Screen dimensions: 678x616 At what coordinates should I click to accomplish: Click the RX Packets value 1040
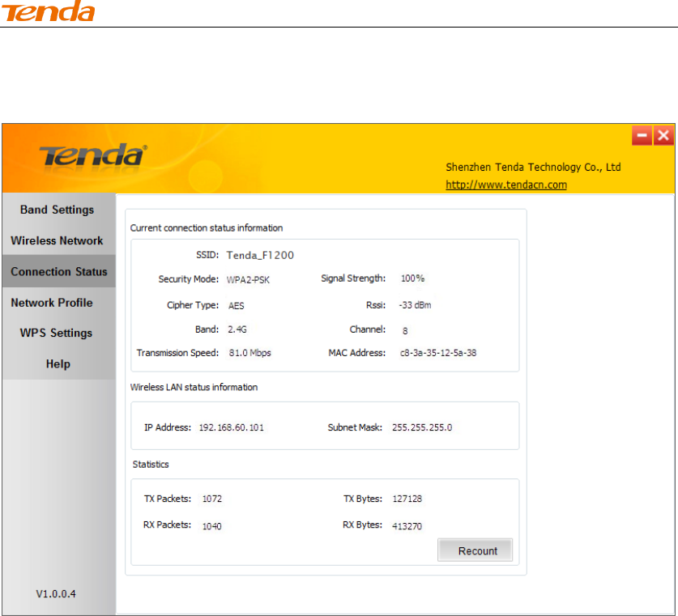212,527
